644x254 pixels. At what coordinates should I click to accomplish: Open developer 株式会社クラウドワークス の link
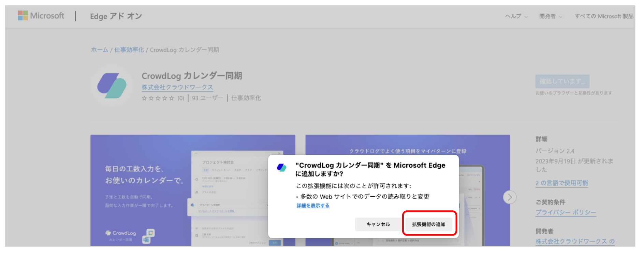pyautogui.click(x=575, y=241)
